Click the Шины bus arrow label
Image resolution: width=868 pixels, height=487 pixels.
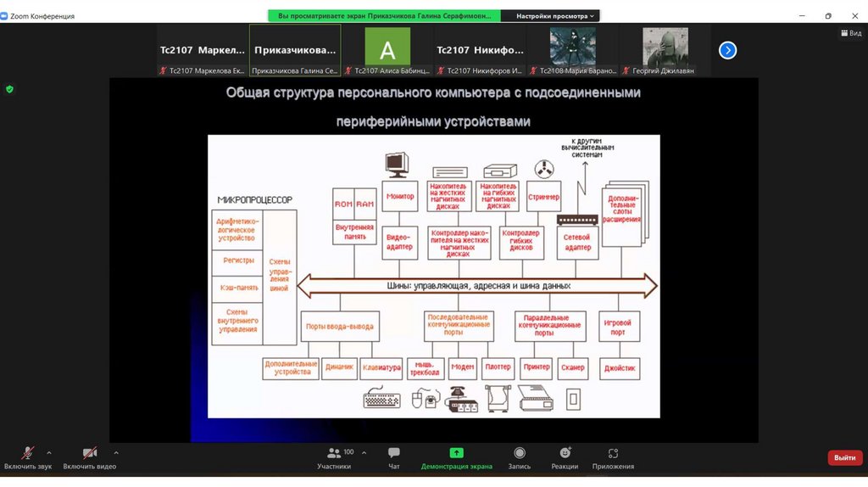(478, 286)
